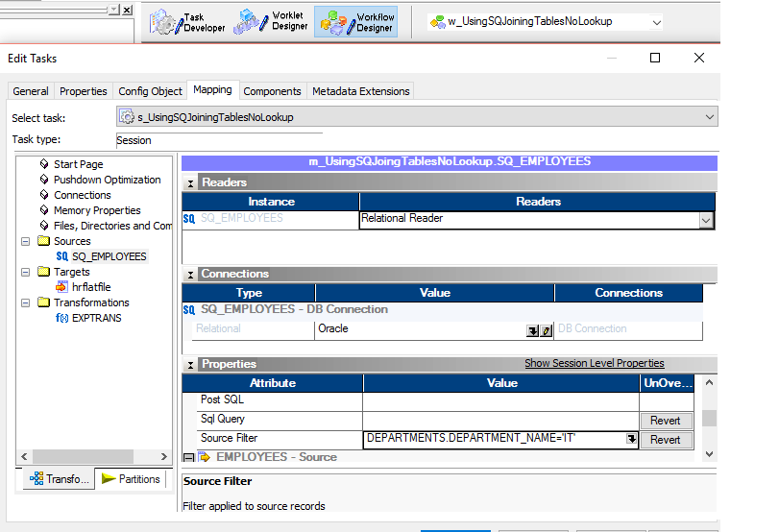This screenshot has height=532, width=779.
Task: Click the properties vertical scrollbar thumb
Action: (710, 419)
